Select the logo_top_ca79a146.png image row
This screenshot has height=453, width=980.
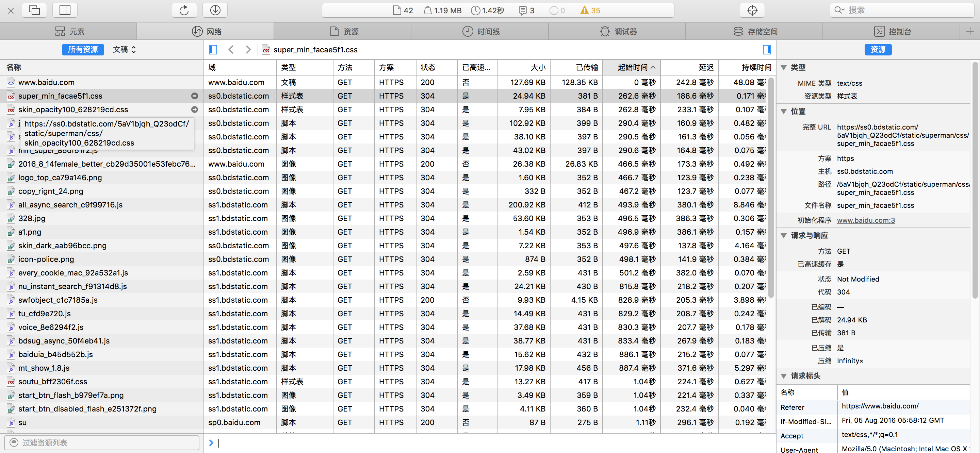point(102,178)
